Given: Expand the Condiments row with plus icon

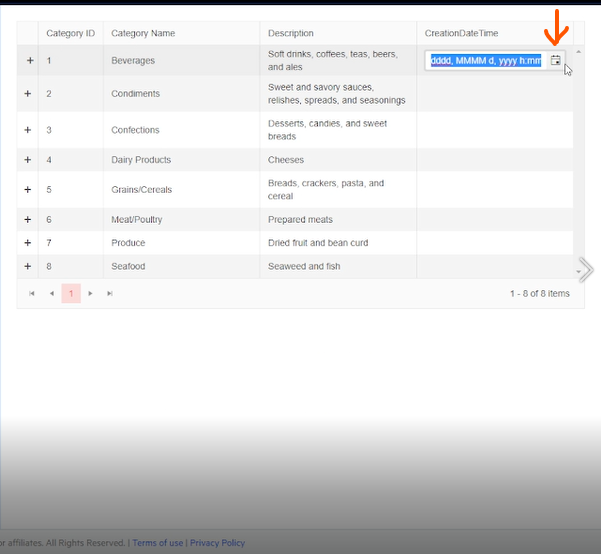Looking at the screenshot, I should pyautogui.click(x=28, y=94).
